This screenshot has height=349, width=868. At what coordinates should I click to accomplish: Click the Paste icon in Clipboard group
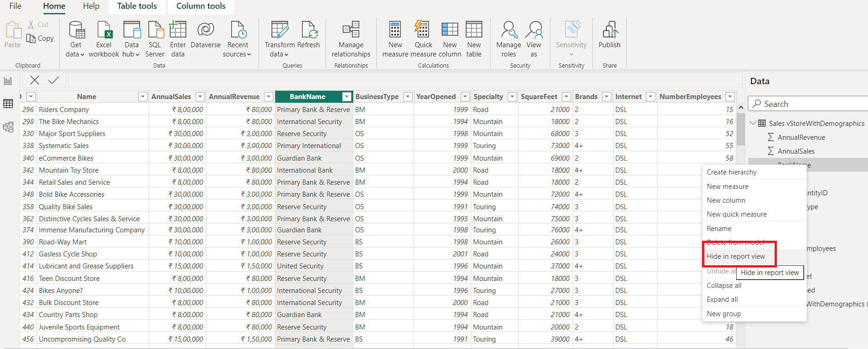coord(13,30)
